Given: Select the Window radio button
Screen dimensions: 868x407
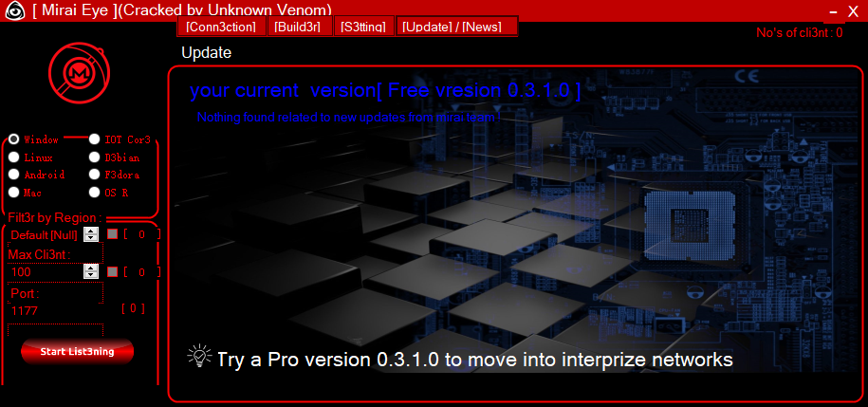Looking at the screenshot, I should (x=14, y=139).
